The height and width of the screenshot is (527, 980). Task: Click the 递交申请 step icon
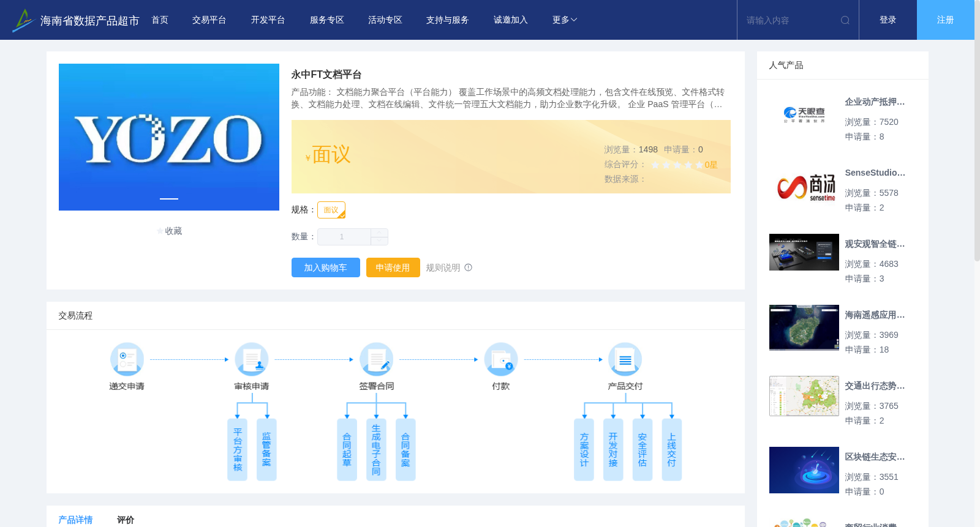coord(127,359)
